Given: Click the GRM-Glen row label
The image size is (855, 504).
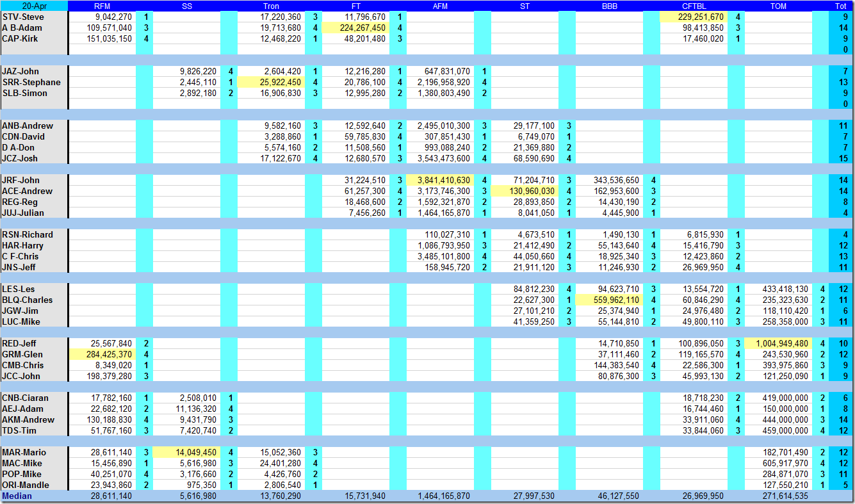Looking at the screenshot, I should [34, 354].
